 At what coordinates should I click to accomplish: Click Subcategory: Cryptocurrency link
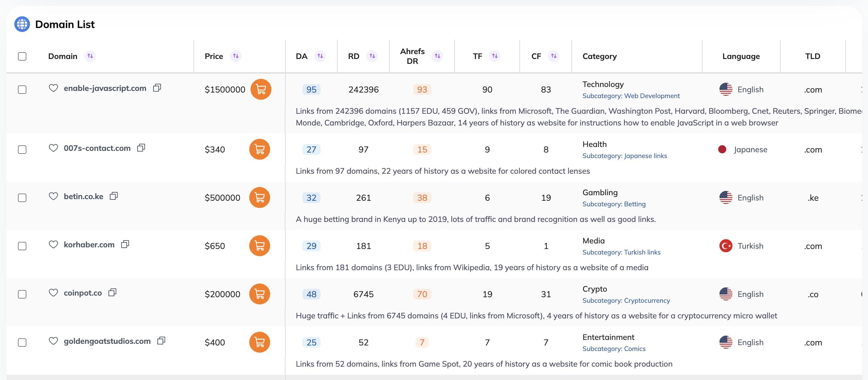click(x=626, y=300)
